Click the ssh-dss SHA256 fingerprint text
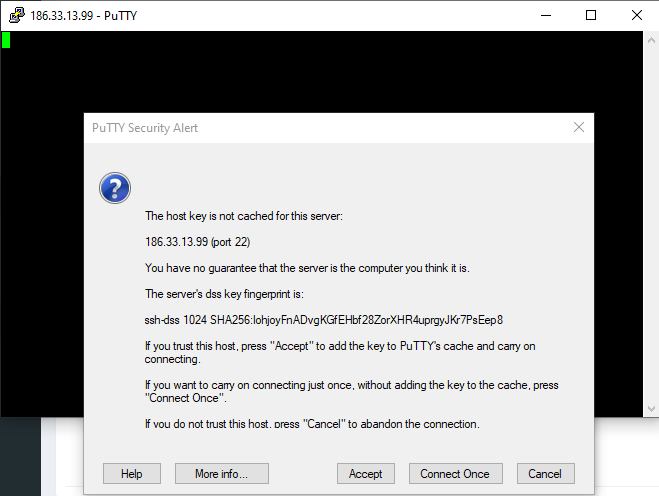659x496 pixels. (324, 320)
